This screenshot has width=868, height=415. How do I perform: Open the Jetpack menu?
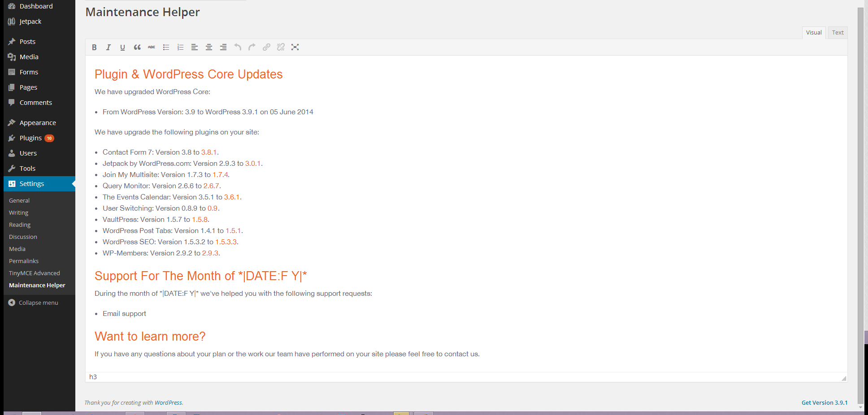(39, 22)
